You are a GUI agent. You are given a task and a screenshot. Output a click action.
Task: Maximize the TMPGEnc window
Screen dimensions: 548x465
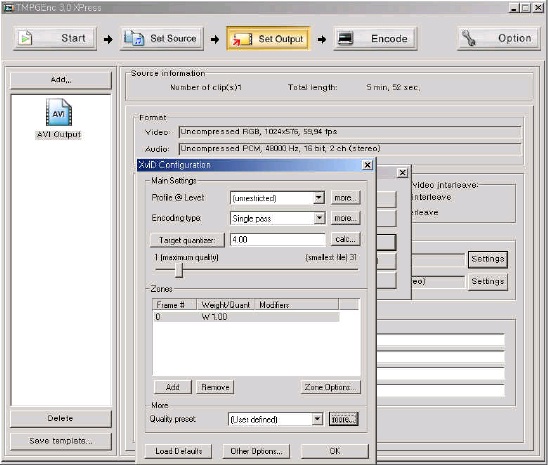pos(525,8)
